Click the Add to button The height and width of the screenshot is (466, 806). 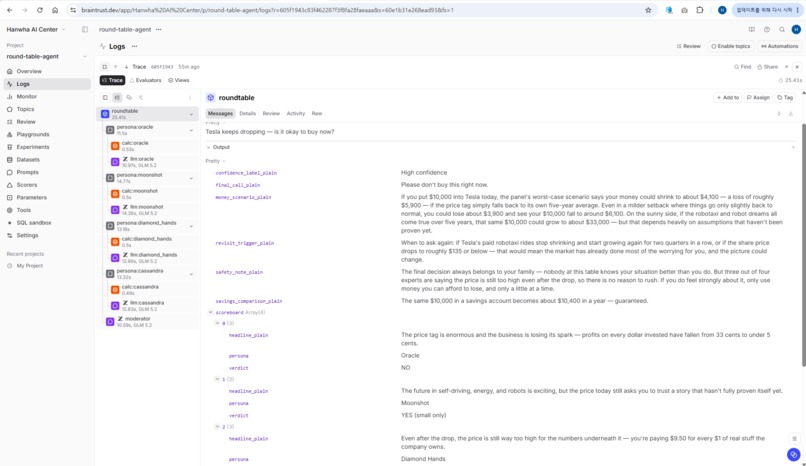click(x=727, y=98)
